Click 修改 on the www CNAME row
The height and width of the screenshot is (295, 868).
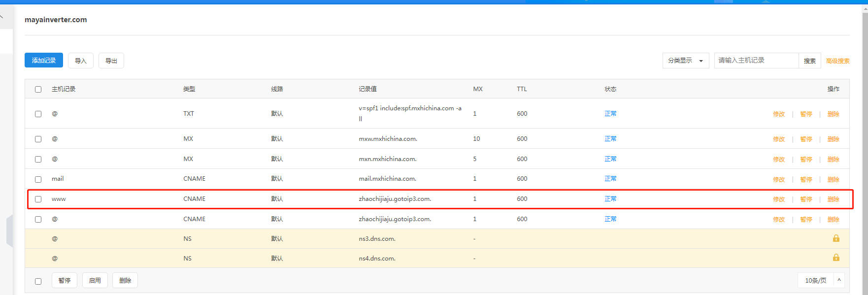(x=778, y=199)
